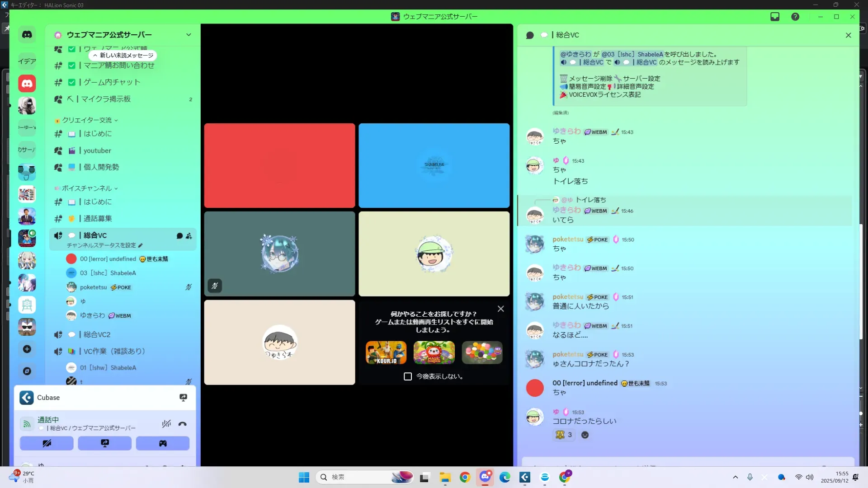Launch KOUR.IO activity thumbnail
Viewport: 868px width, 488px height.
pyautogui.click(x=386, y=352)
